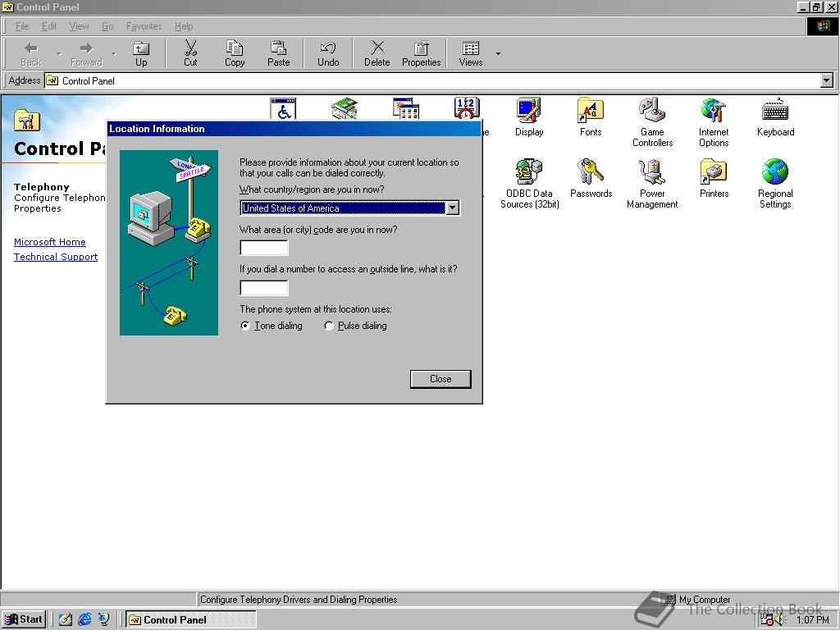Open the Fonts folder icon
This screenshot has height=630, width=840.
[x=591, y=117]
